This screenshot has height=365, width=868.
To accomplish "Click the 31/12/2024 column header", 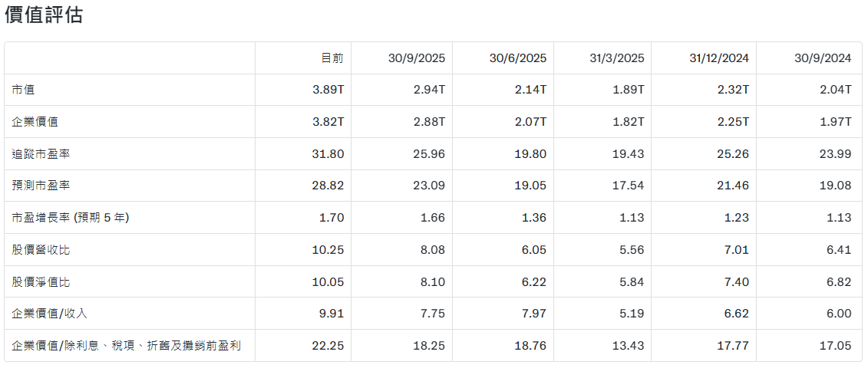I will tap(718, 58).
